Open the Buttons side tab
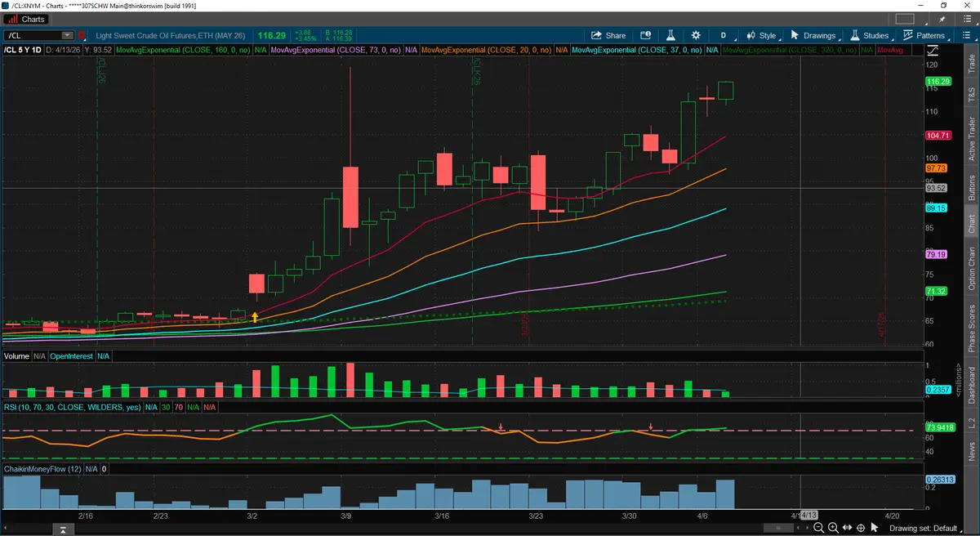 [x=971, y=189]
